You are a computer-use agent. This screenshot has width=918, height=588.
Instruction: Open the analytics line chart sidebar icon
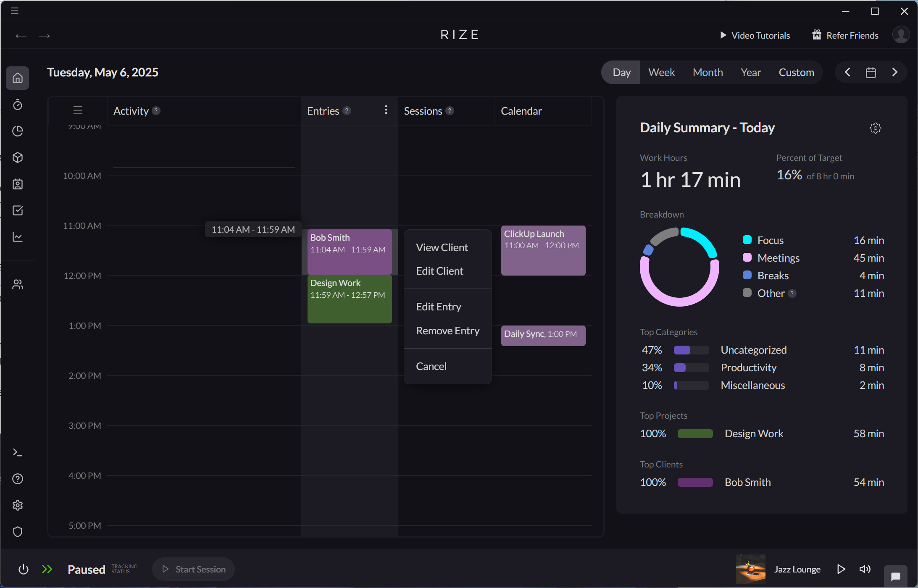tap(18, 237)
